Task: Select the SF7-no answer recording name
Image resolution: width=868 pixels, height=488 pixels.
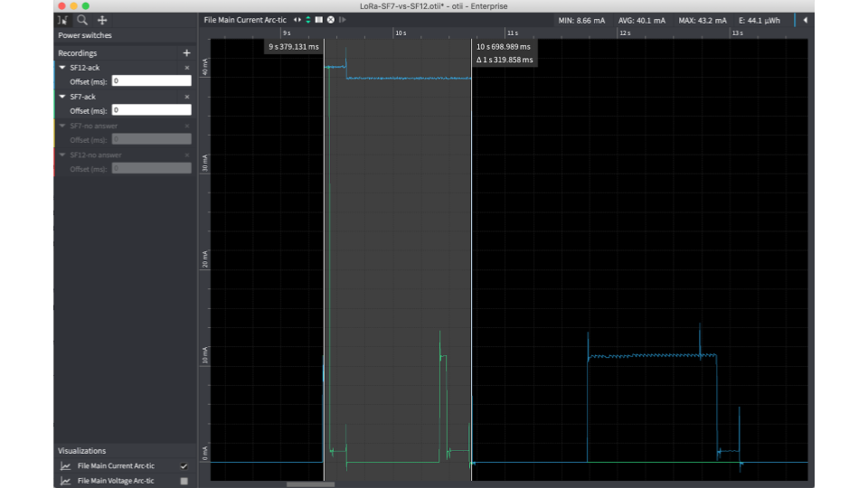Action: click(93, 127)
